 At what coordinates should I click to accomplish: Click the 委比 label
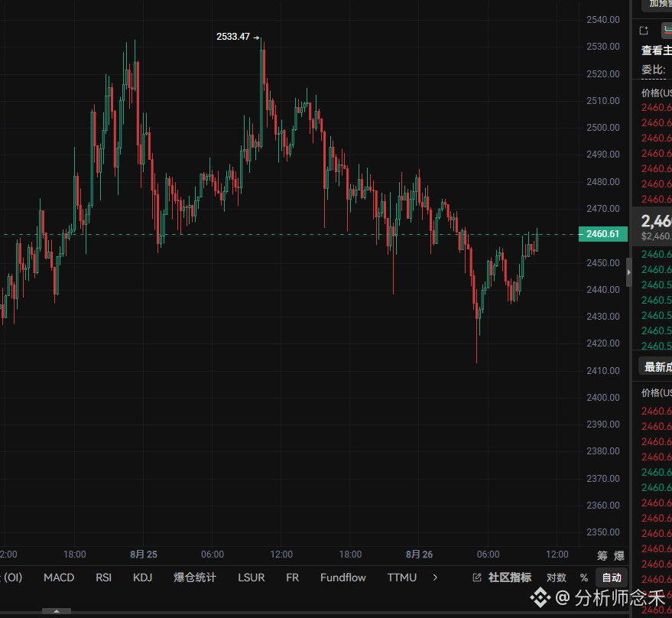click(653, 70)
